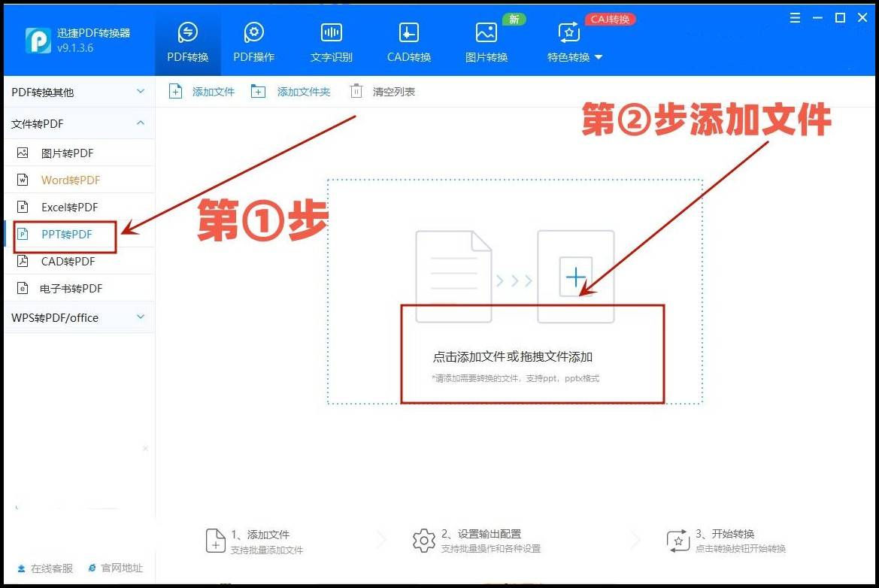Open the 图片转换 tab
This screenshot has width=879, height=588.
coord(486,43)
